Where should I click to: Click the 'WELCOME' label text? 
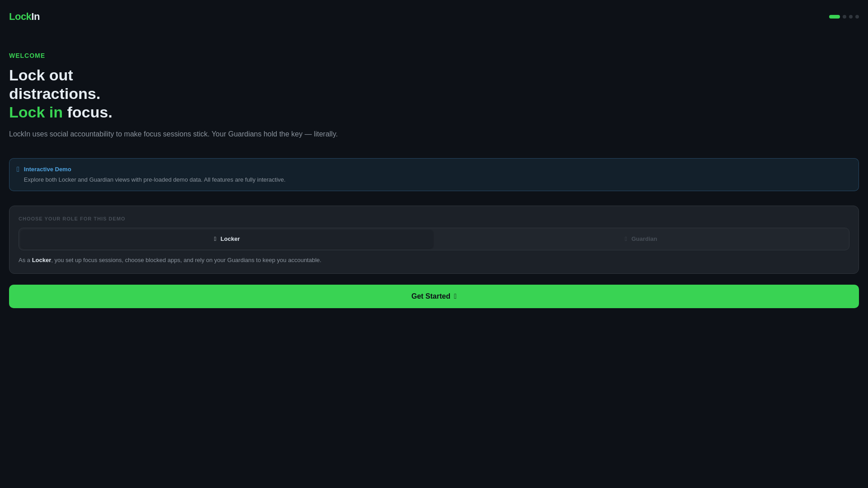coord(27,56)
